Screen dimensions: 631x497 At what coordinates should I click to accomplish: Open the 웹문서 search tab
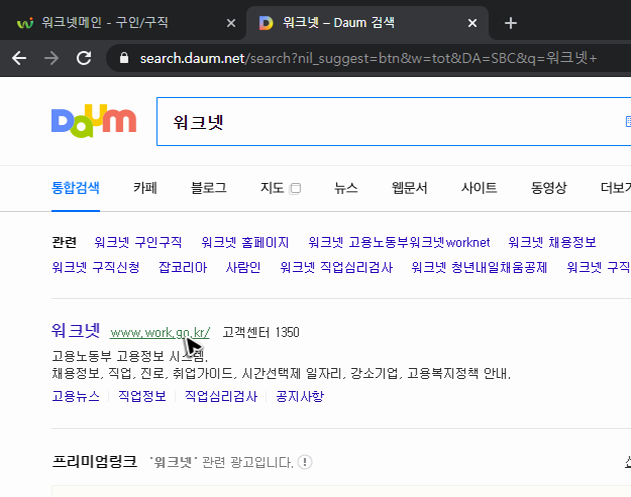(x=409, y=188)
